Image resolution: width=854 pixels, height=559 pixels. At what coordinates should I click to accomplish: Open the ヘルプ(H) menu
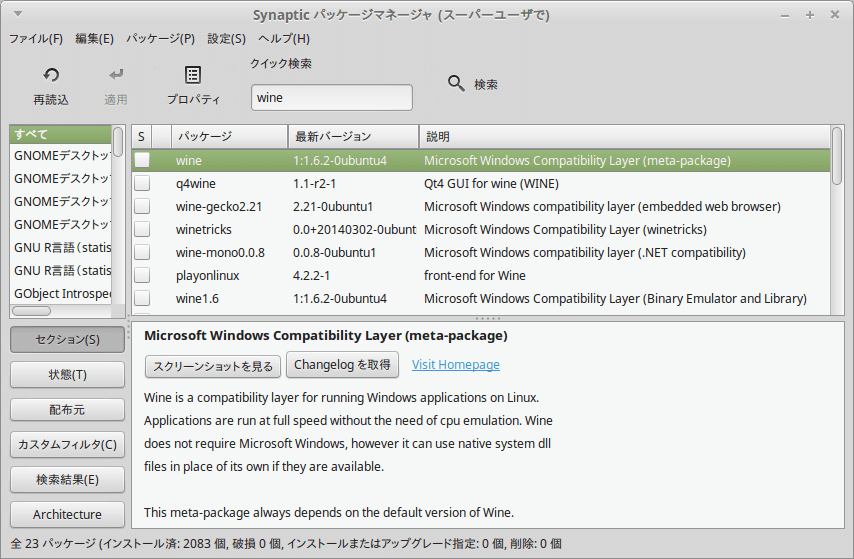tap(284, 39)
